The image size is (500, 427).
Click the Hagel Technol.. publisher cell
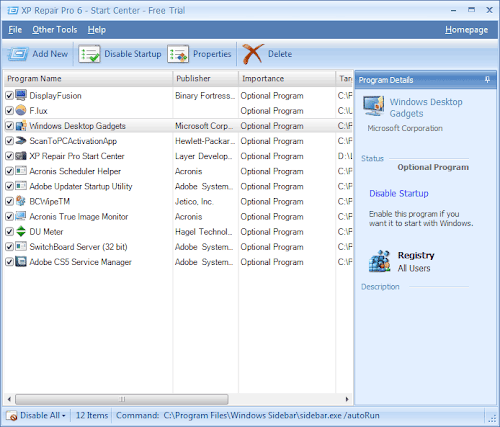[204, 232]
